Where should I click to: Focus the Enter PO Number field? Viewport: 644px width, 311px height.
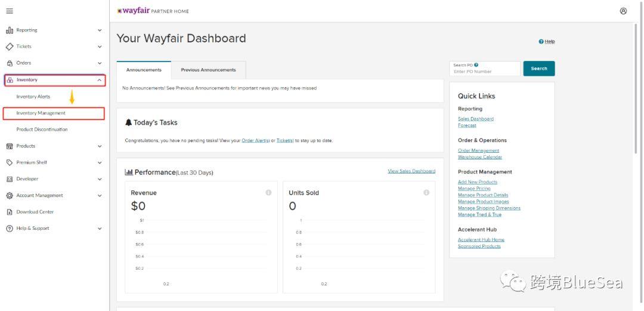pyautogui.click(x=485, y=69)
